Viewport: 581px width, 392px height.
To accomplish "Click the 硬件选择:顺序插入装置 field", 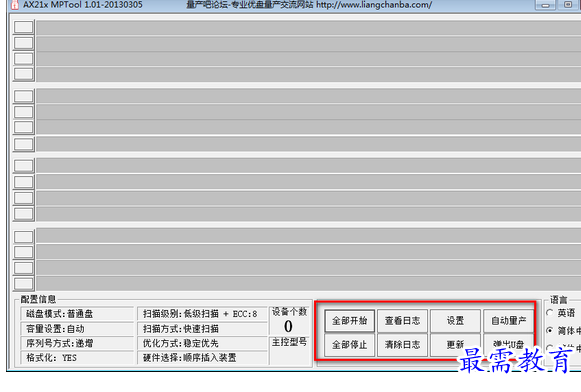I will click(x=202, y=358).
